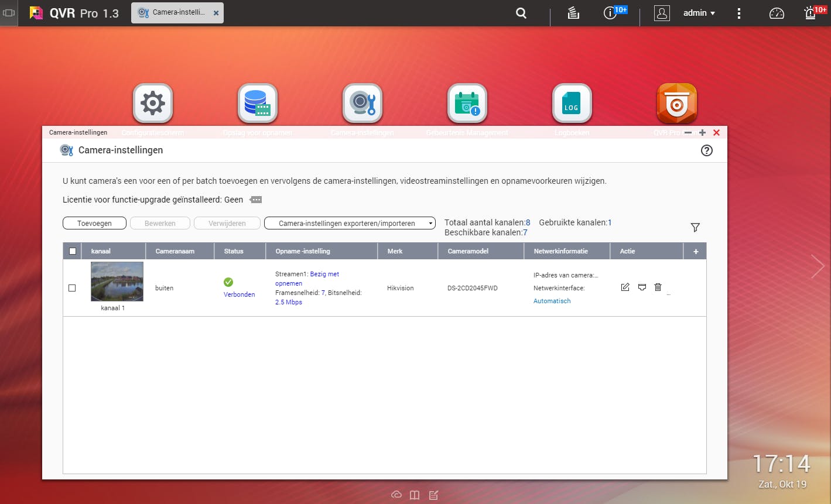Image resolution: width=831 pixels, height=504 pixels.
Task: Open the background tasks stack icon
Action: click(573, 13)
